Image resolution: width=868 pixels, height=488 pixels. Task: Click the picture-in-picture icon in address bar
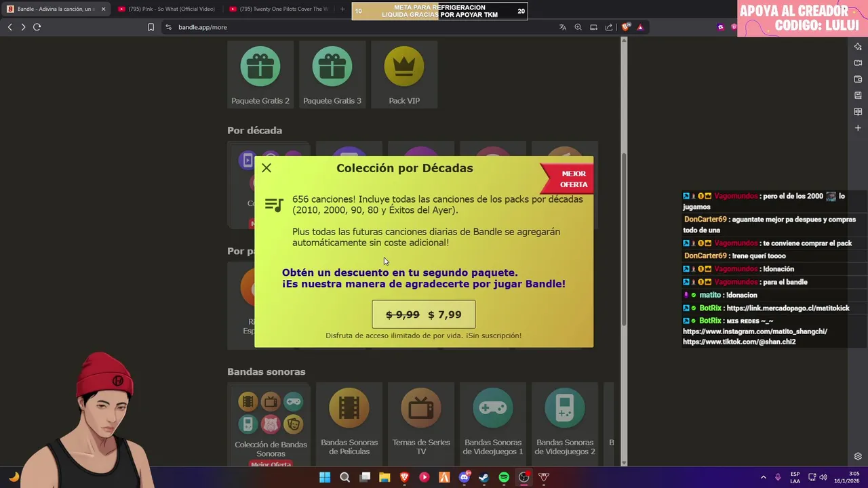click(x=593, y=27)
